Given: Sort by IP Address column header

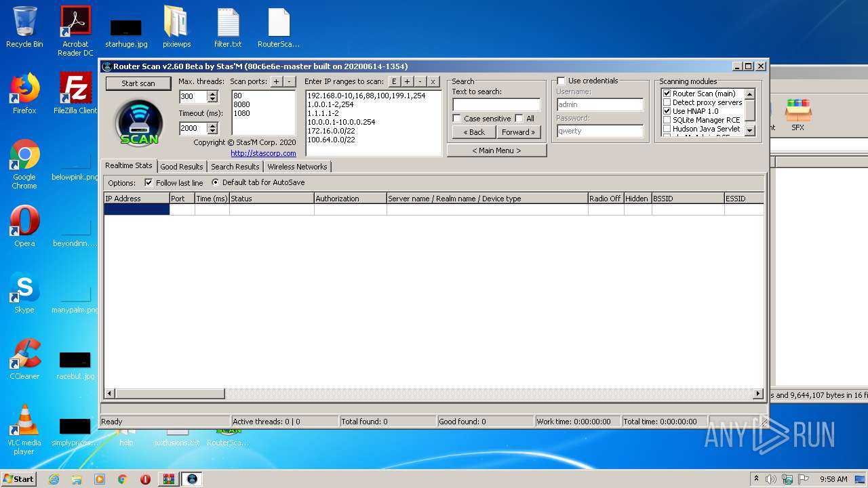Looking at the screenshot, I should (136, 199).
